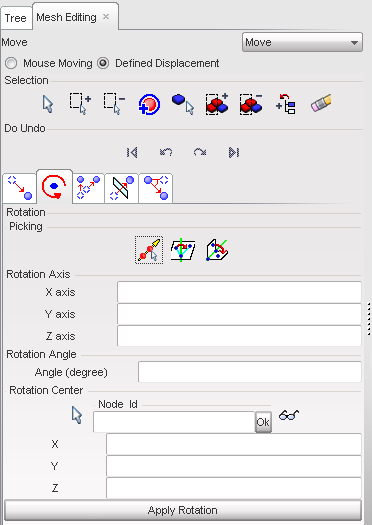The height and width of the screenshot is (525, 372).
Task: Remove elements from selection with cubes minus icon
Action: pos(251,104)
